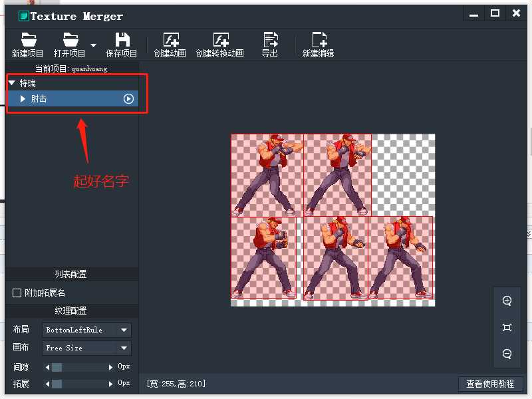This screenshot has height=399, width=532.
Task: Select the top-left fighter sprite frame
Action: 267,175
